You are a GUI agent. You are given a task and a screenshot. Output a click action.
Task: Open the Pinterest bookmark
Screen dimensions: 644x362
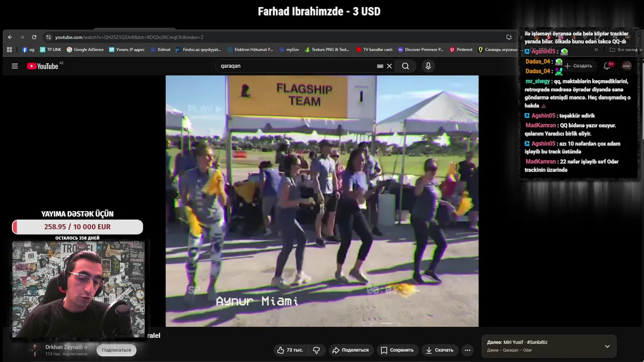(461, 50)
